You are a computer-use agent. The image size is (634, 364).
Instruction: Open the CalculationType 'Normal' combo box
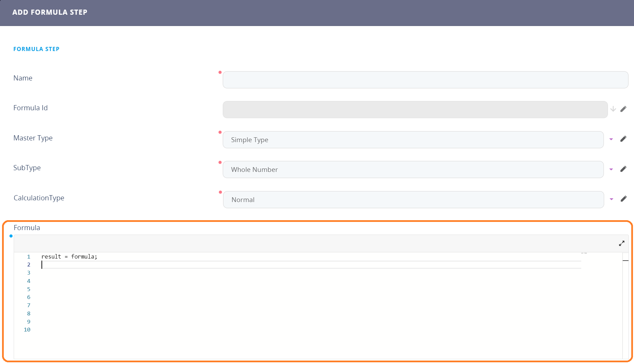[413, 200]
